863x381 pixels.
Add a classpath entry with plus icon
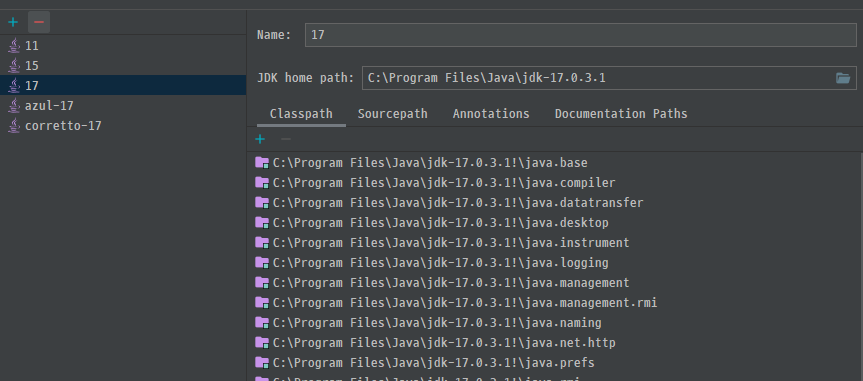(x=260, y=139)
